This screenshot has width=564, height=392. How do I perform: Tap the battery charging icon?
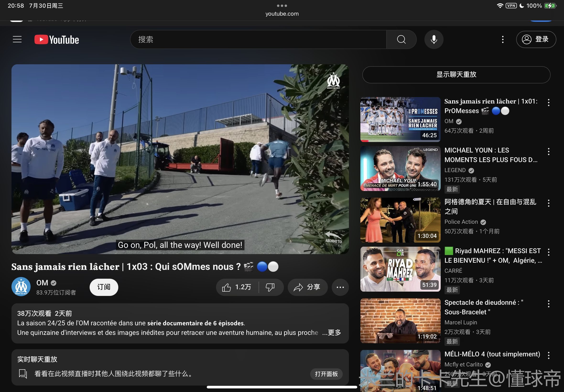550,6
